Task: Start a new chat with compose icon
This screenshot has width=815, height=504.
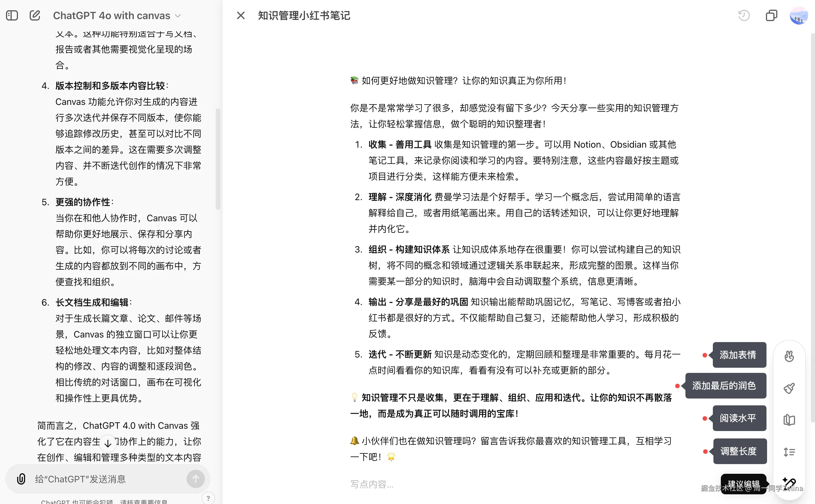Action: (35, 15)
